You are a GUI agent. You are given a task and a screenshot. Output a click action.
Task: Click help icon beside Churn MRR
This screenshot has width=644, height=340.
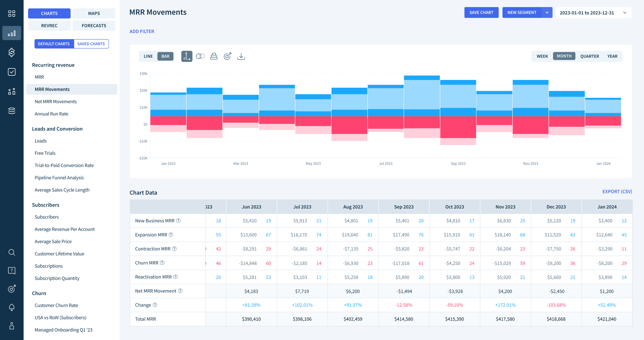162,263
